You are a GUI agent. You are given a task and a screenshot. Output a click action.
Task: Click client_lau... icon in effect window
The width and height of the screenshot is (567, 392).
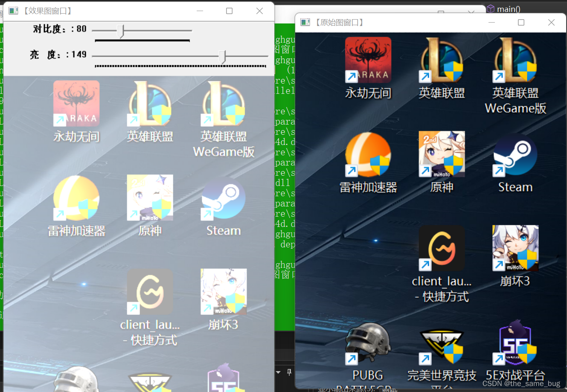pos(150,291)
